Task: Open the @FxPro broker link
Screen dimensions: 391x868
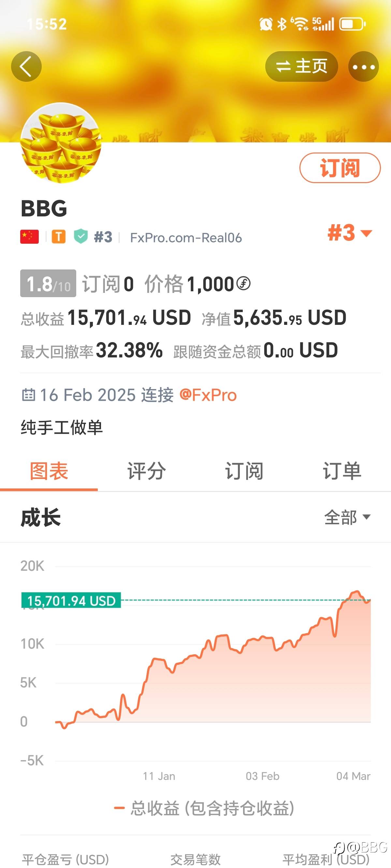Action: [208, 395]
